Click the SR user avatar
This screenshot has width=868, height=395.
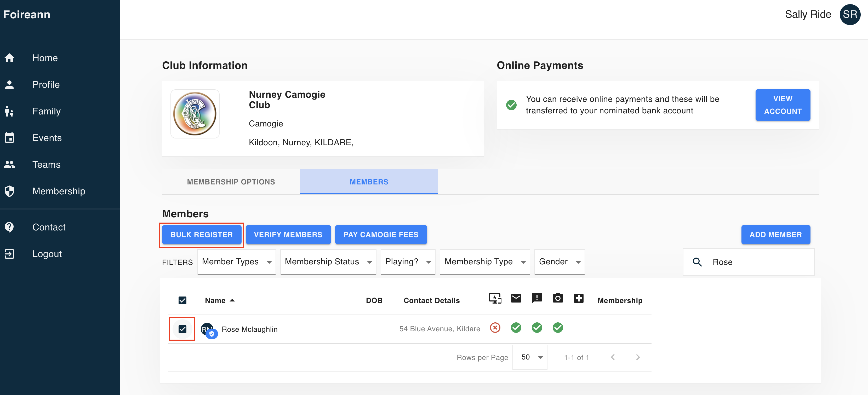(x=850, y=14)
